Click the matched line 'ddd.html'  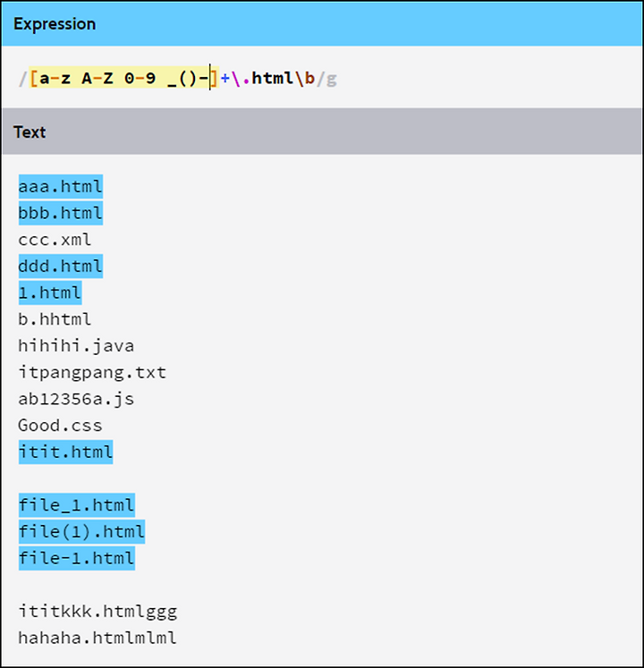[x=61, y=266]
